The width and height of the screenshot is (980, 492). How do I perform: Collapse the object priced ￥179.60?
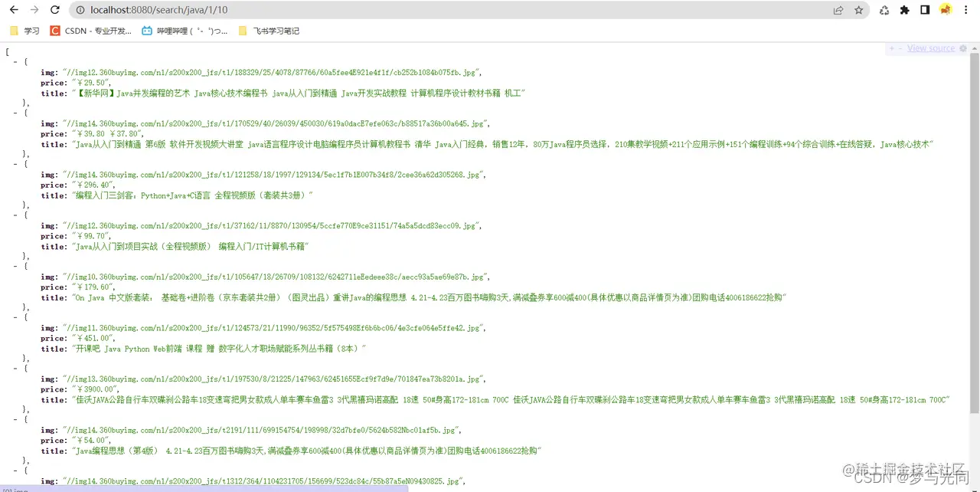click(x=15, y=266)
